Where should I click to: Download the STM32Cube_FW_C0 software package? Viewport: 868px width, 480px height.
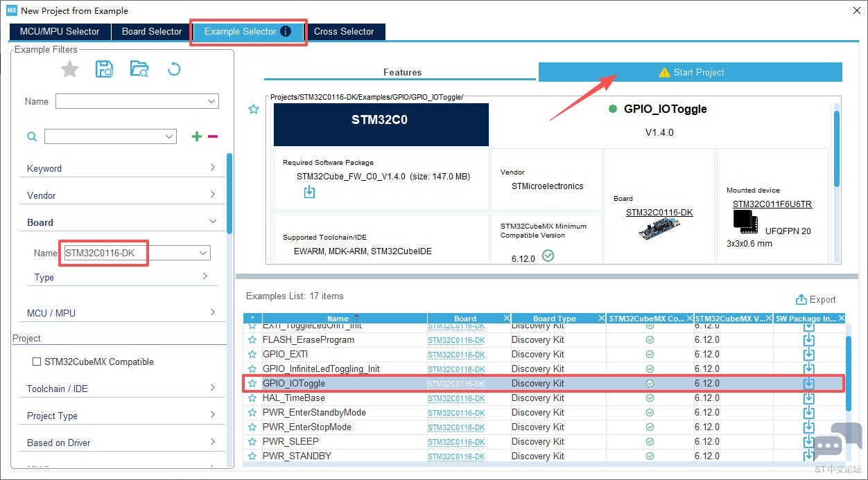click(309, 192)
